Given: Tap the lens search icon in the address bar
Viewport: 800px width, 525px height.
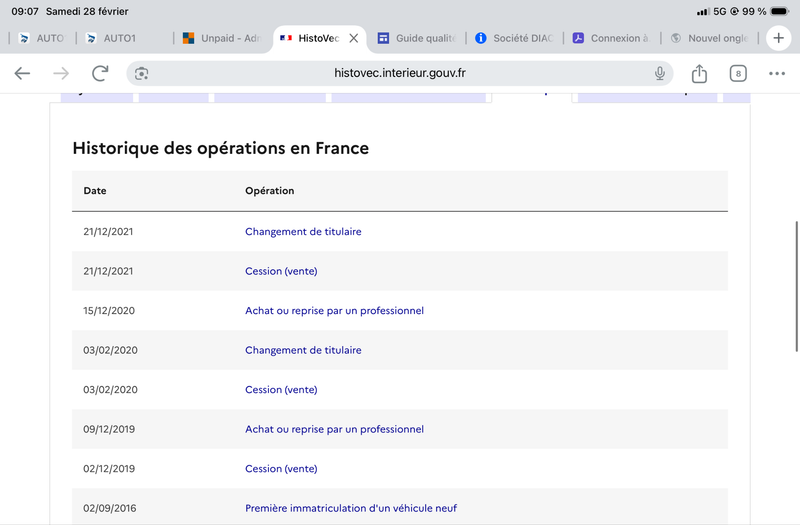Looking at the screenshot, I should tap(142, 73).
